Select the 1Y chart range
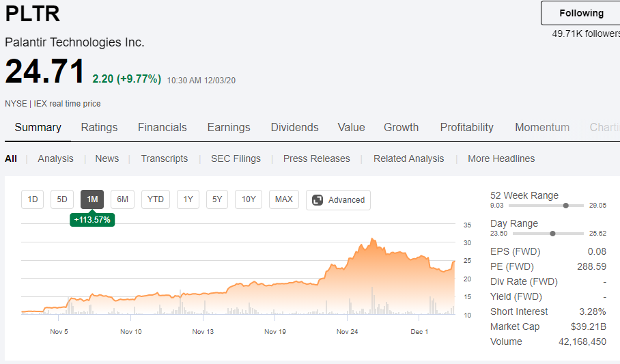This screenshot has height=364, width=620. pyautogui.click(x=188, y=199)
